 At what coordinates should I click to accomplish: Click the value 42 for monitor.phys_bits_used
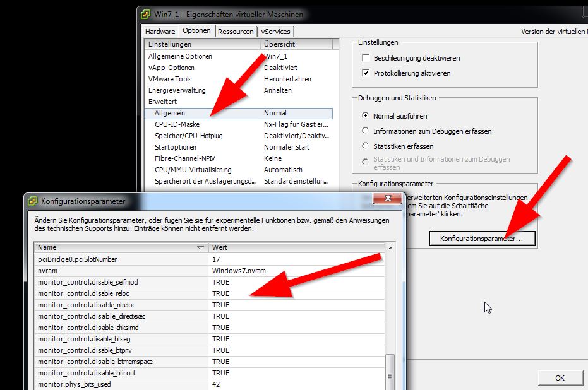(x=216, y=384)
